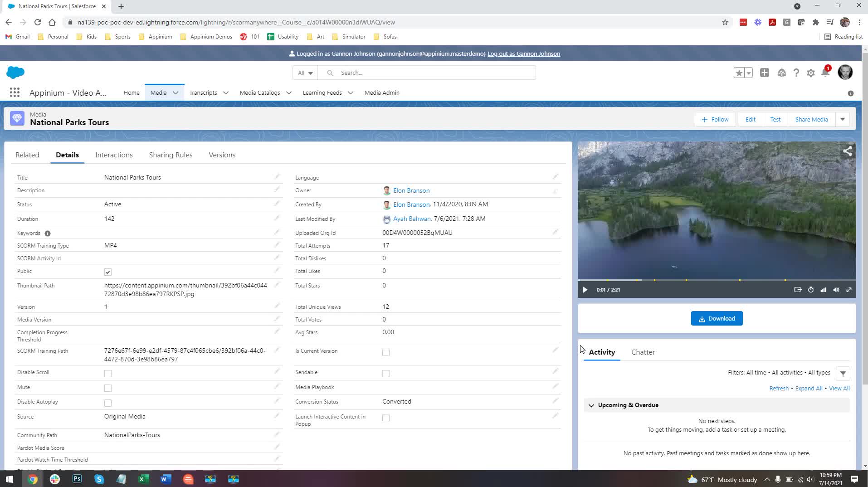Expand the Media Catalogs dropdown chevron
Viewport: 868px width, 487px height.
point(289,93)
